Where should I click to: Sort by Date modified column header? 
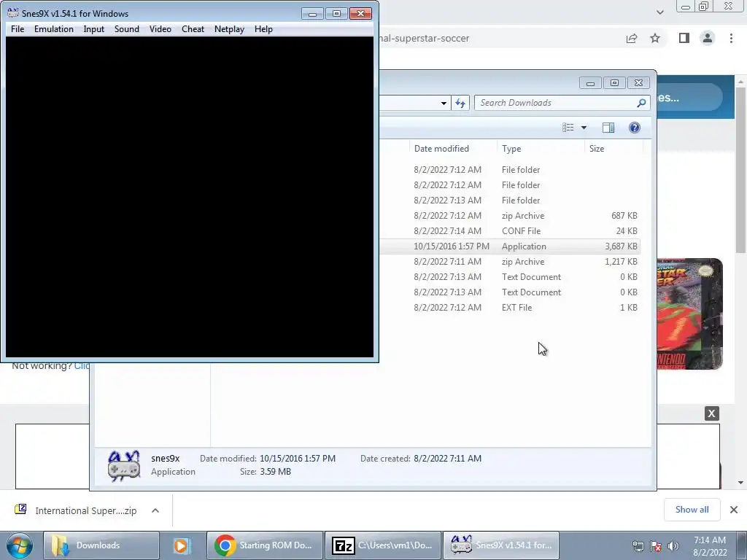tap(452, 149)
